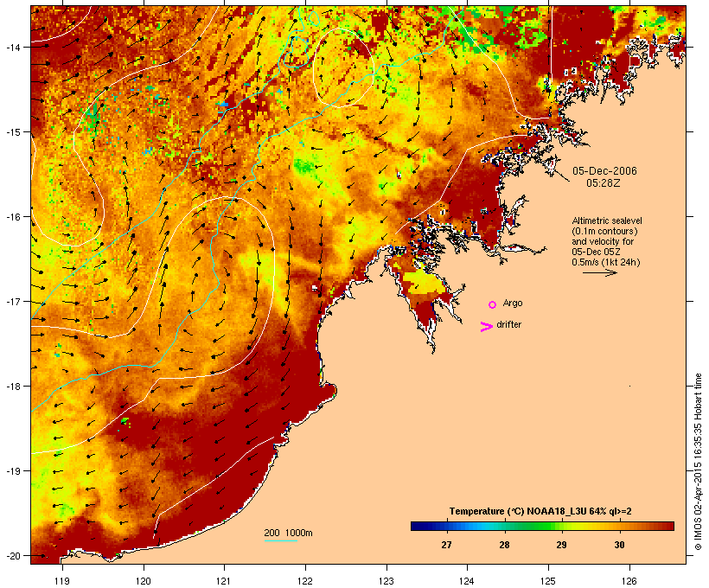Click the 'Altimetric sealevel' legend text

coord(607,220)
